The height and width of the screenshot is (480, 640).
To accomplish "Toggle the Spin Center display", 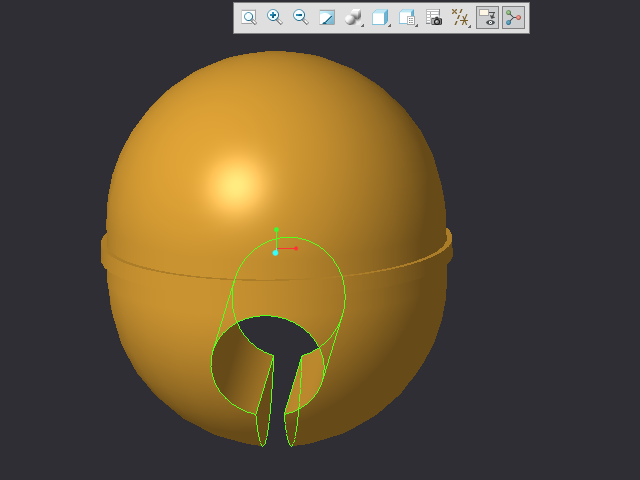I will pyautogui.click(x=513, y=18).
